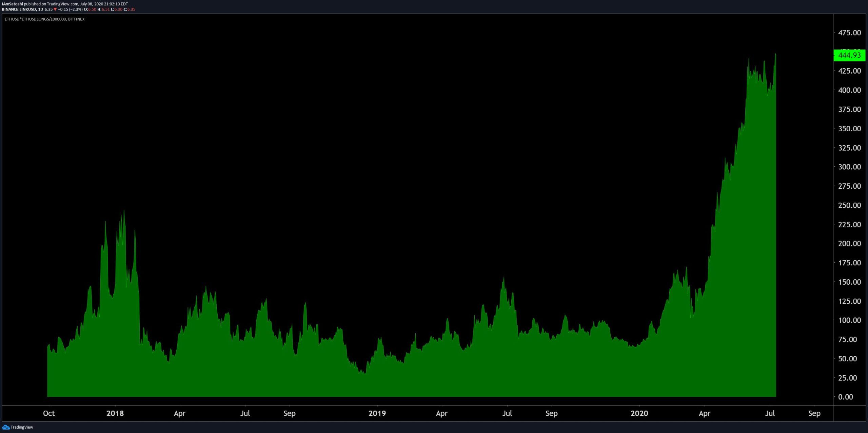
Task: Click the 2019 year marker on time axis
Action: pos(377,413)
